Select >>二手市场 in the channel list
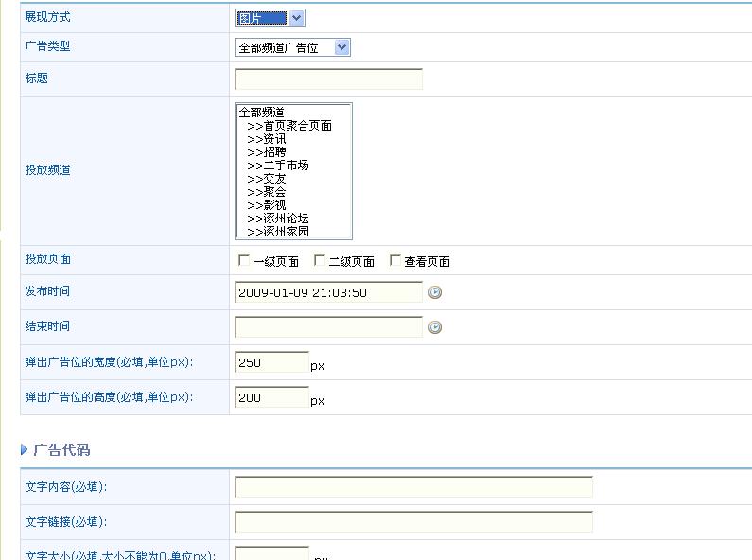752x560 pixels. [278, 166]
